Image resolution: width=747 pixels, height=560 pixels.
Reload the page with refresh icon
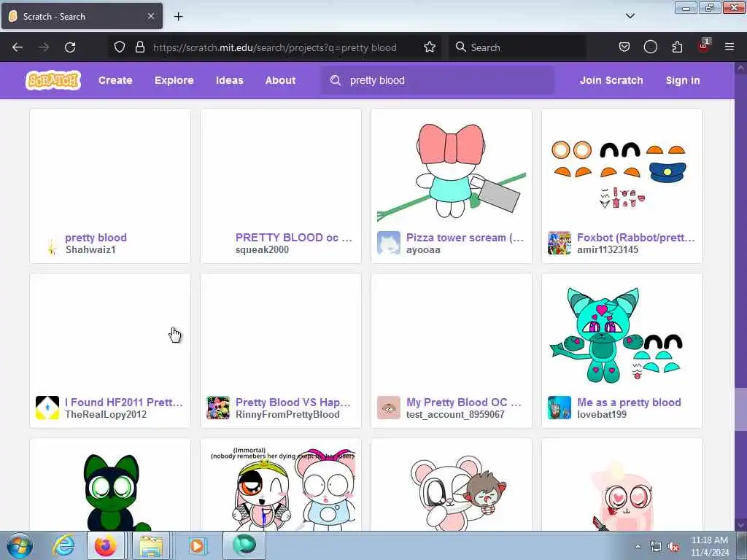(70, 47)
